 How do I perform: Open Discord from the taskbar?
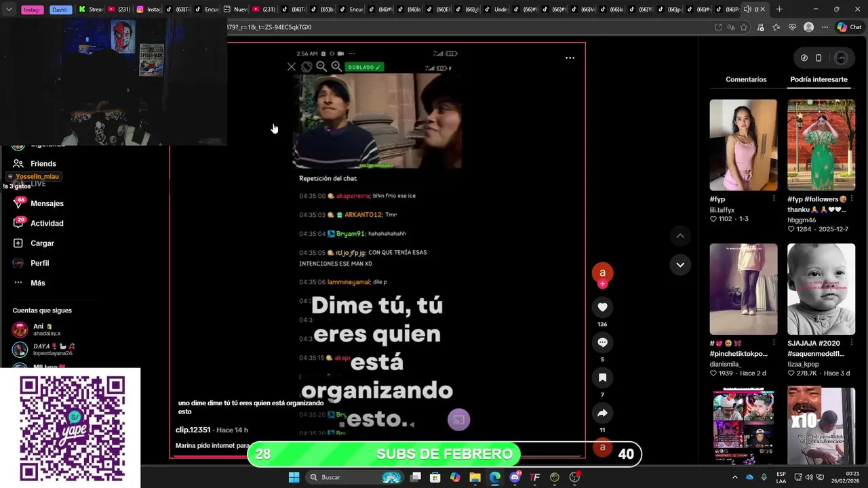click(x=515, y=477)
